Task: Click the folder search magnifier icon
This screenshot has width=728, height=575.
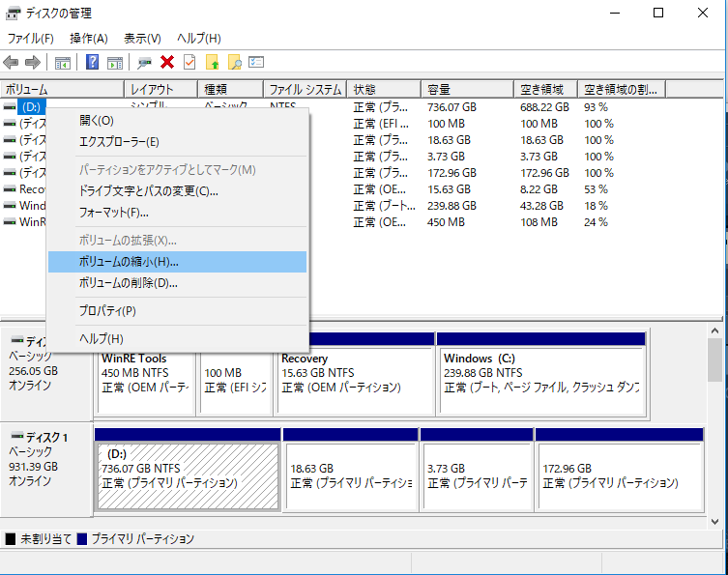Action: pyautogui.click(x=235, y=62)
